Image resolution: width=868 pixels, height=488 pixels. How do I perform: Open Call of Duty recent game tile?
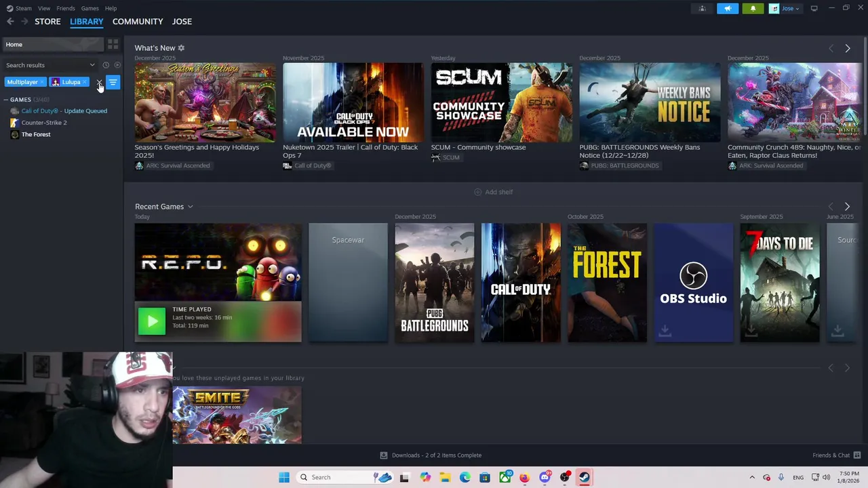click(521, 283)
